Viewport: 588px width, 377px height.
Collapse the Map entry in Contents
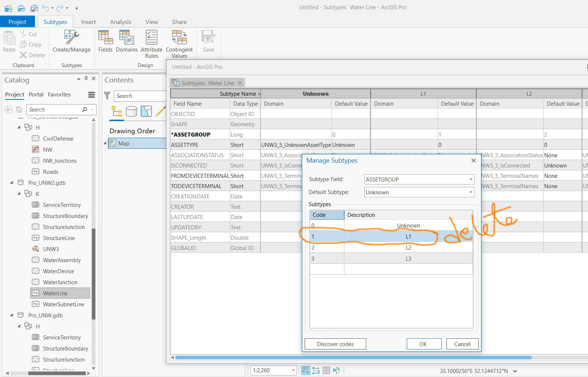[105, 143]
